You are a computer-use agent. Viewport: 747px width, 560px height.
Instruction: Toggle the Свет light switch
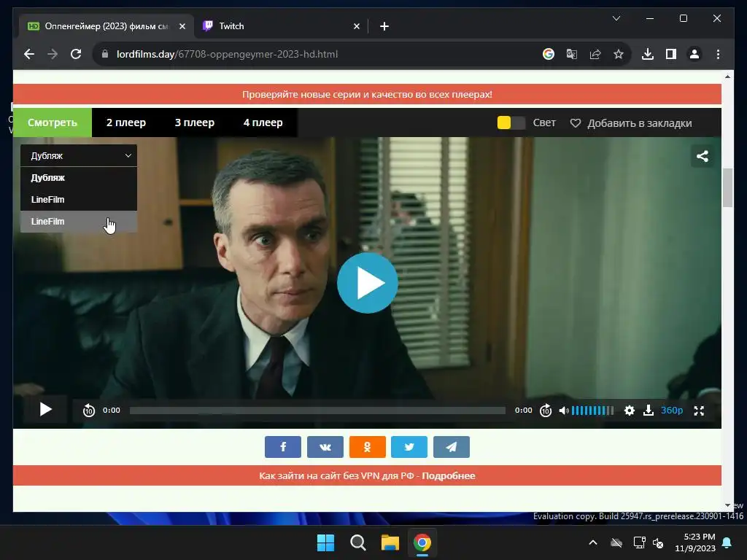[511, 122]
